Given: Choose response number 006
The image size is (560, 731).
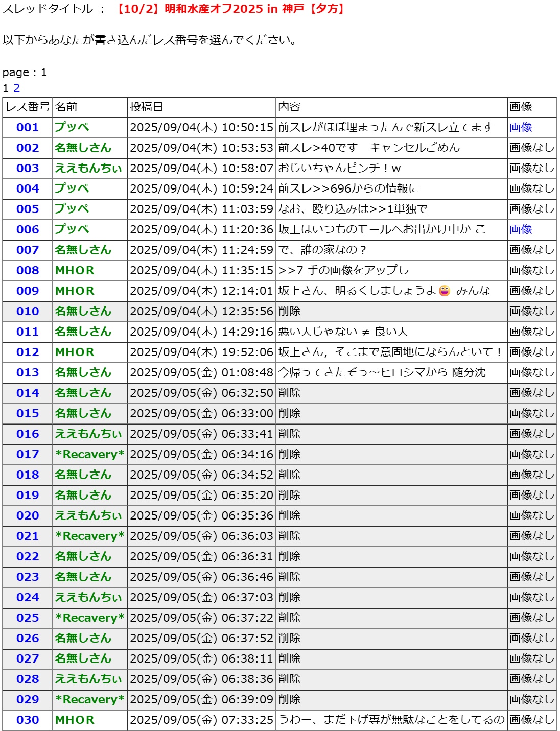Looking at the screenshot, I should click(28, 230).
